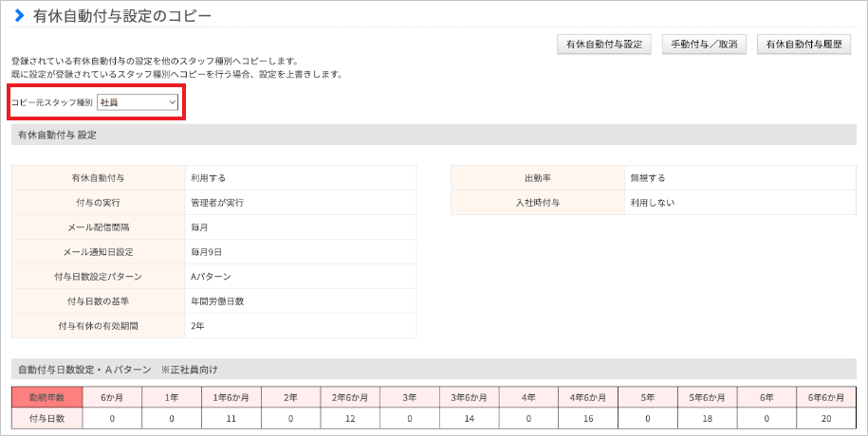Screen dimensions: 868x436
Task: Click the 入社時付与 row label
Action: pos(538,203)
